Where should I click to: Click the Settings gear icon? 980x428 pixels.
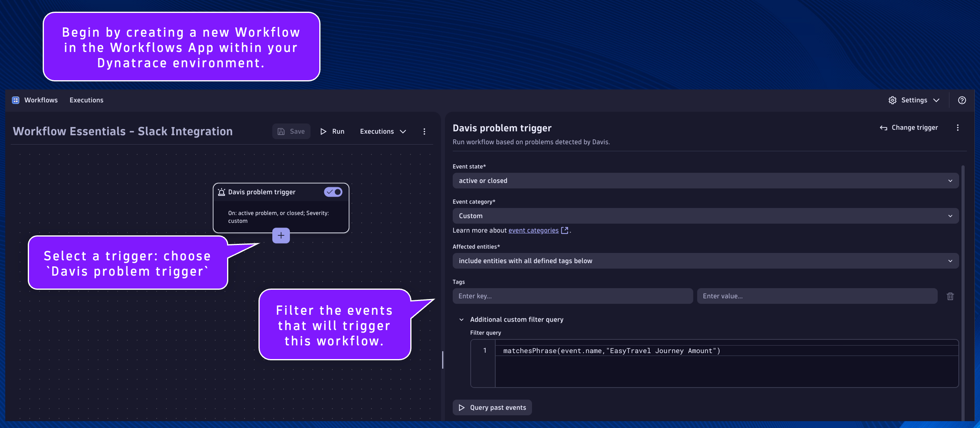point(893,100)
